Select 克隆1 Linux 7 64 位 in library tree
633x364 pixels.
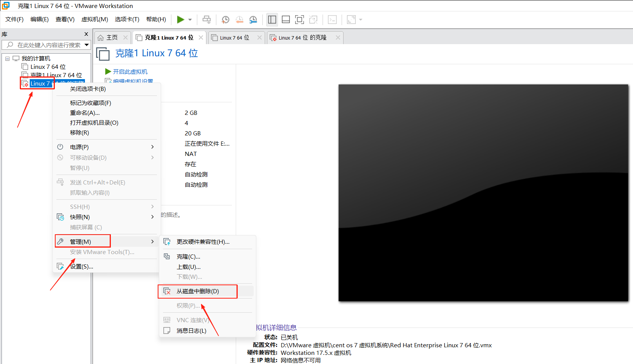(x=56, y=75)
